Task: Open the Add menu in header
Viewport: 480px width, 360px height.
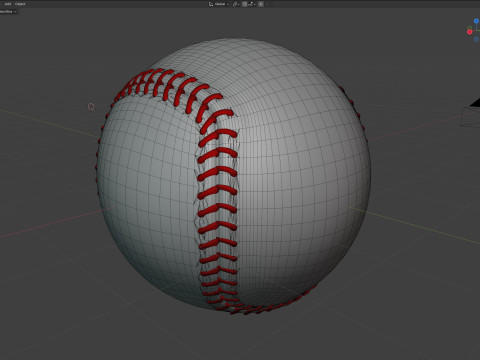Action: [7, 4]
